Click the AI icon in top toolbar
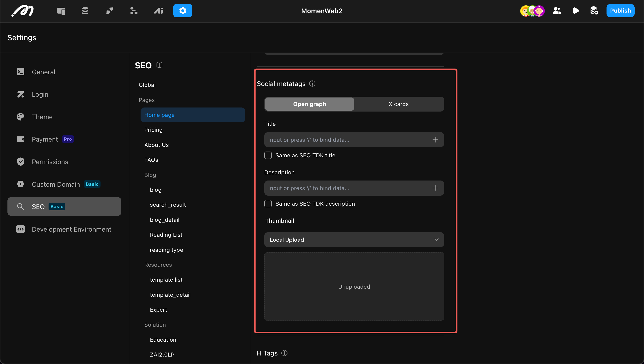Image resolution: width=644 pixels, height=364 pixels. point(158,11)
